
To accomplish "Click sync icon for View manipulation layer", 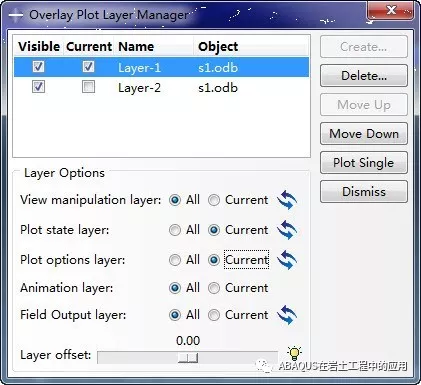I will (x=287, y=200).
